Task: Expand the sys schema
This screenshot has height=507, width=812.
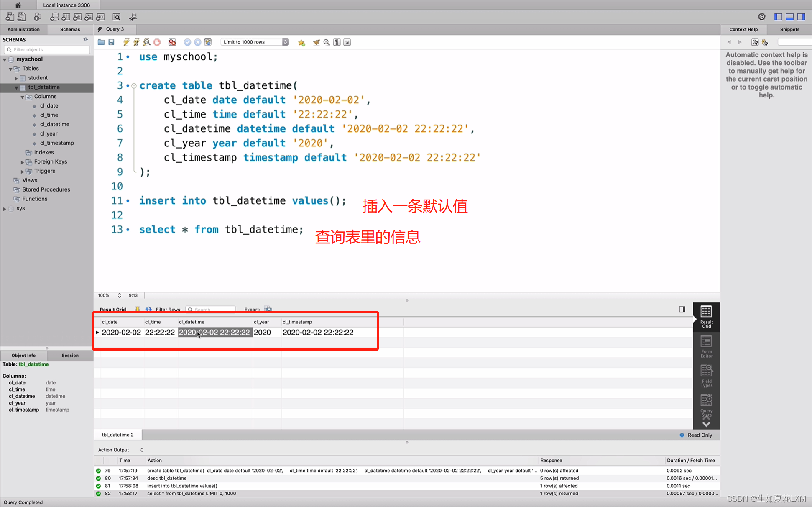Action: pyautogui.click(x=5, y=209)
